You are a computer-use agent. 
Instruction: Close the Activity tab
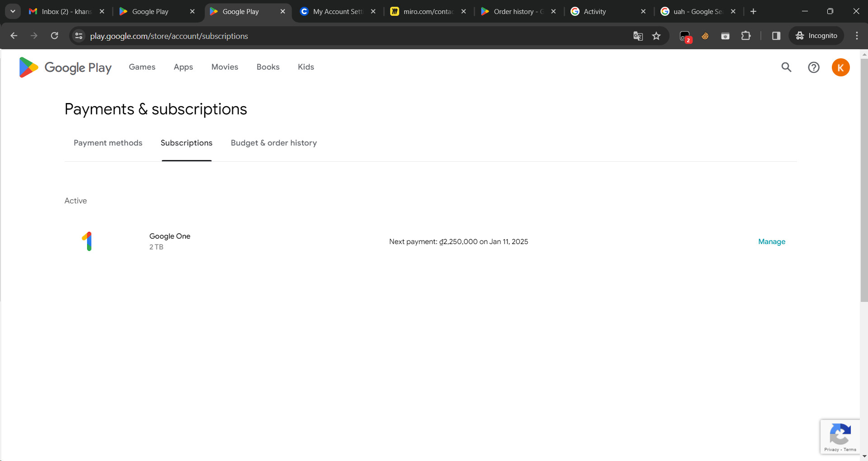click(643, 12)
